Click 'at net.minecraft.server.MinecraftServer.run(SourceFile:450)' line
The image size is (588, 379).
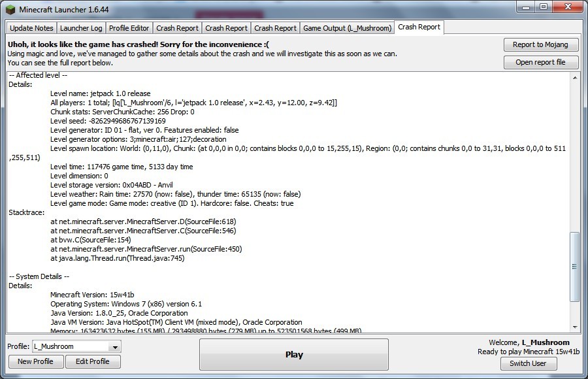coord(146,249)
